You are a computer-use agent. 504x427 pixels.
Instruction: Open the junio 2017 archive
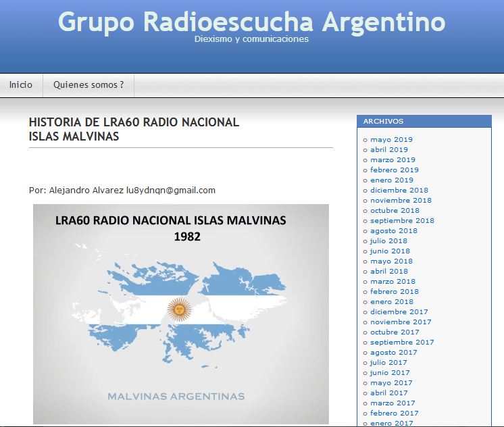coord(390,373)
